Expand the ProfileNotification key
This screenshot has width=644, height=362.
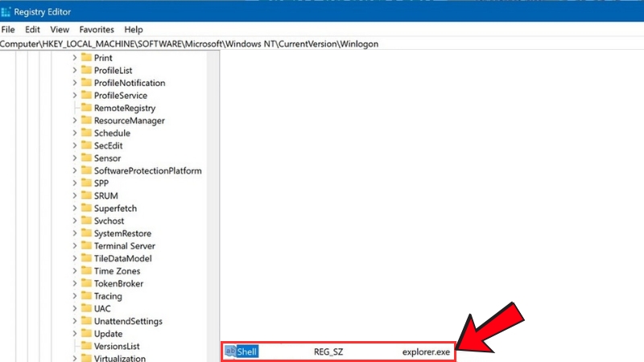(x=74, y=83)
